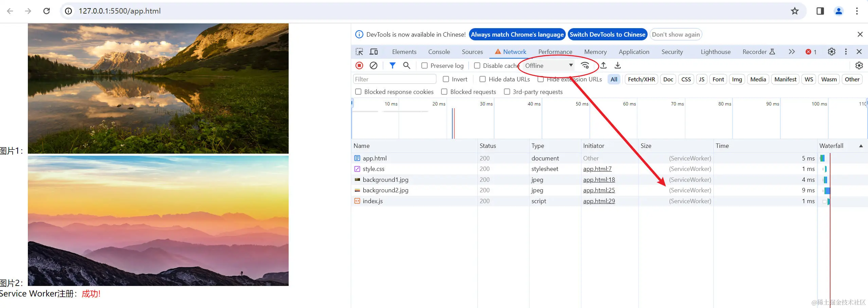
Task: Activate the inspect element picker icon
Action: pyautogui.click(x=359, y=52)
